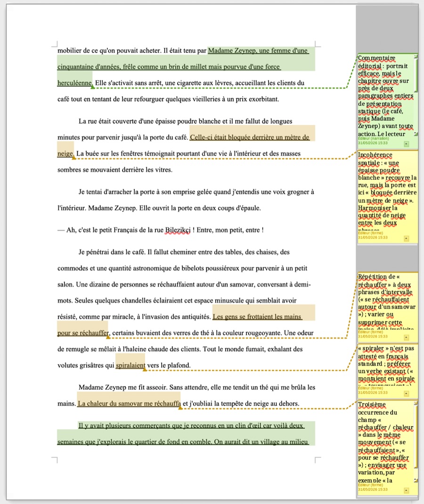This screenshot has height=504, width=424.
Task: Click highlighted line 'Il y avait plusieurs commerçants'
Action: click(x=191, y=425)
